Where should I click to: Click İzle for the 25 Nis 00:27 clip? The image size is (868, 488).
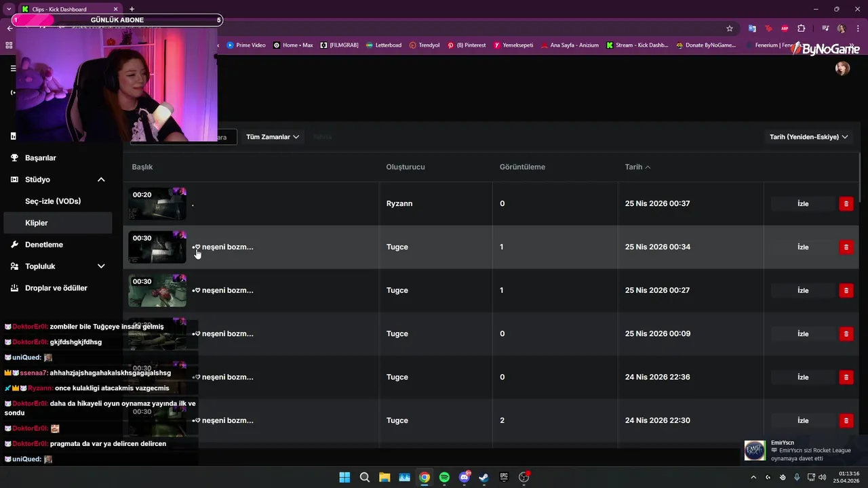coord(803,290)
